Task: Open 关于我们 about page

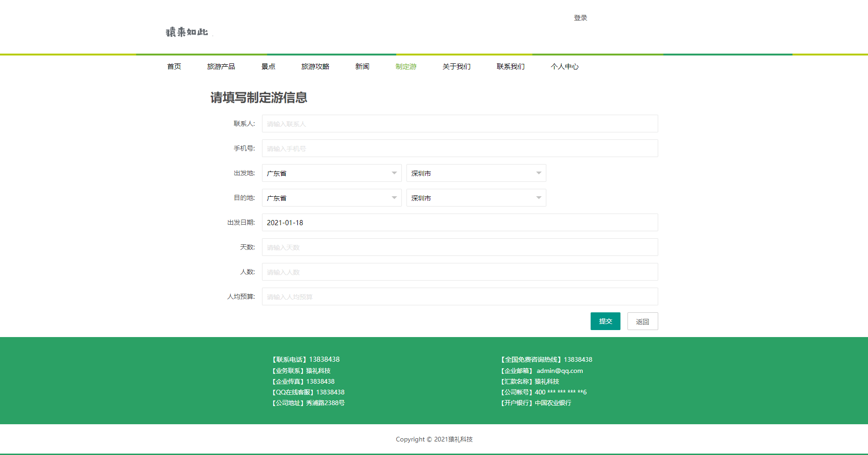Action: click(x=456, y=67)
